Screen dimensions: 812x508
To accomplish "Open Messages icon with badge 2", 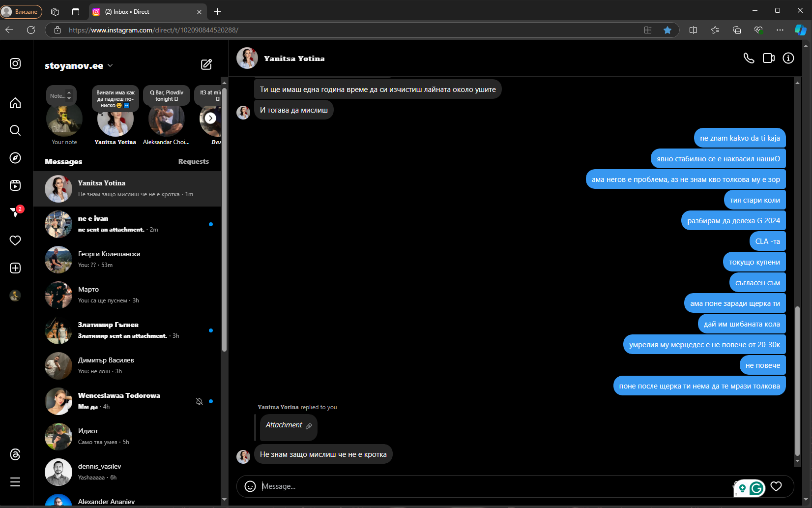I will (15, 212).
